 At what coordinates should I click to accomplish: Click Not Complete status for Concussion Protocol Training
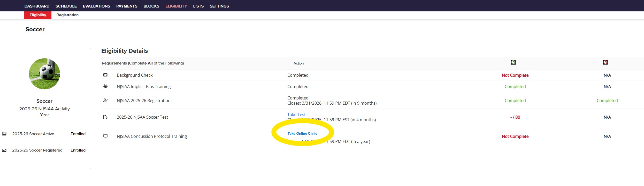[515, 136]
